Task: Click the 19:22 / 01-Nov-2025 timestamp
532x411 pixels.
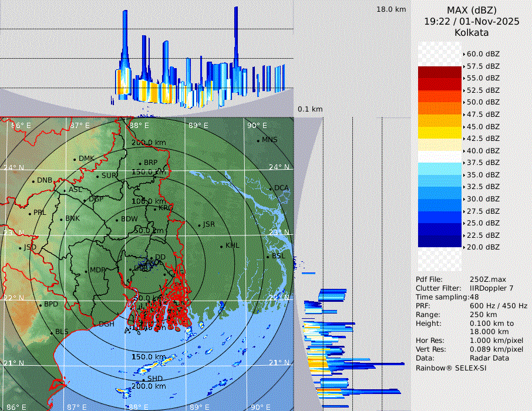Action: pos(471,22)
